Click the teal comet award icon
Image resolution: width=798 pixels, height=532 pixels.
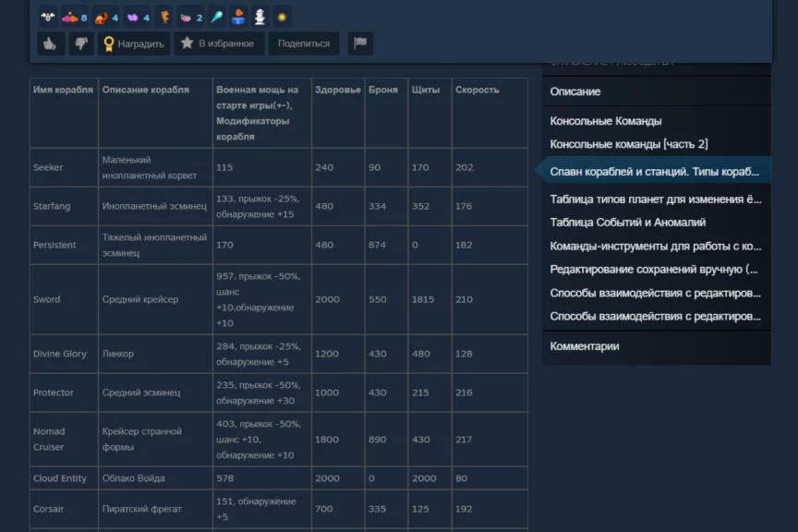(x=217, y=17)
